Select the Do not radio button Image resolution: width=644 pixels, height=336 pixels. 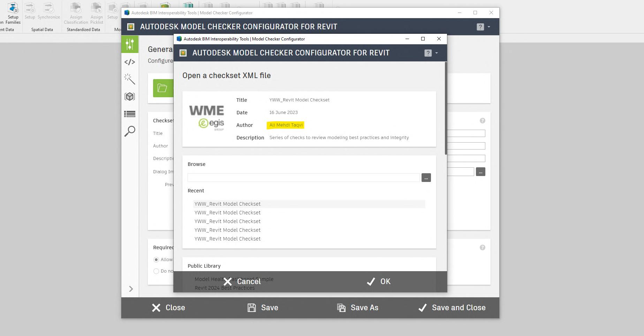tap(156, 271)
